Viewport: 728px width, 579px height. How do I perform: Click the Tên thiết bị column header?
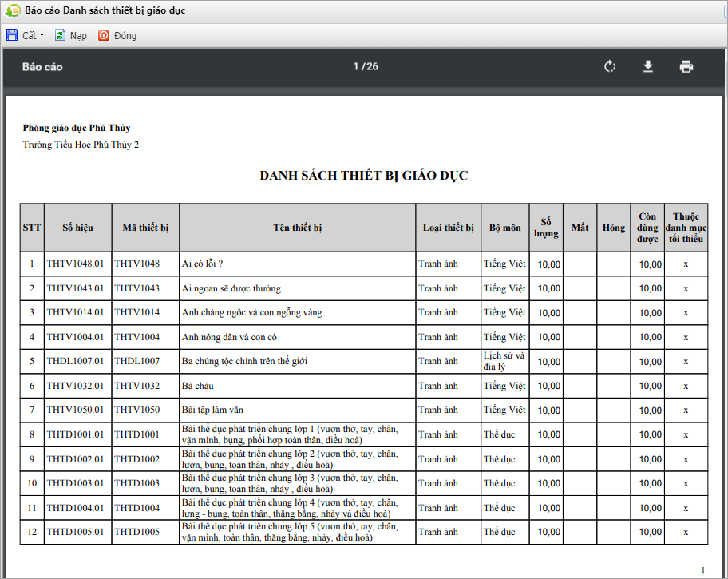pyautogui.click(x=298, y=228)
